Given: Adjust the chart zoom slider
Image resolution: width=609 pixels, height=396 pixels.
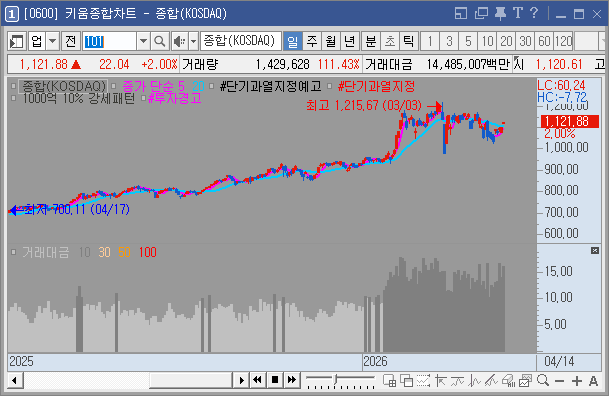Looking at the screenshot, I should tap(336, 379).
